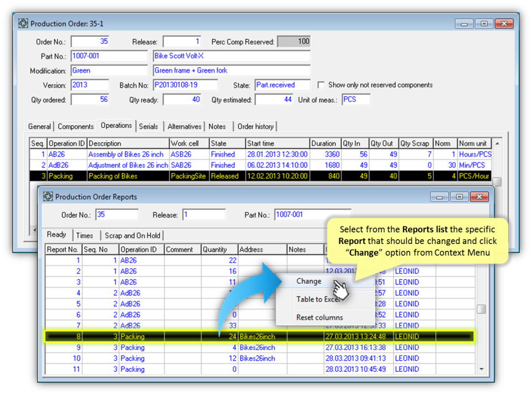Open the General tab

click(39, 126)
